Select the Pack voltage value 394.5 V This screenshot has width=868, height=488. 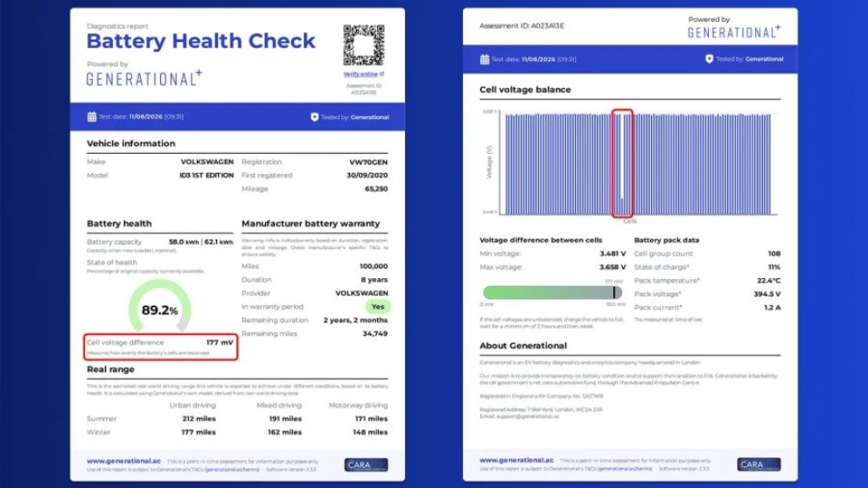point(767,295)
